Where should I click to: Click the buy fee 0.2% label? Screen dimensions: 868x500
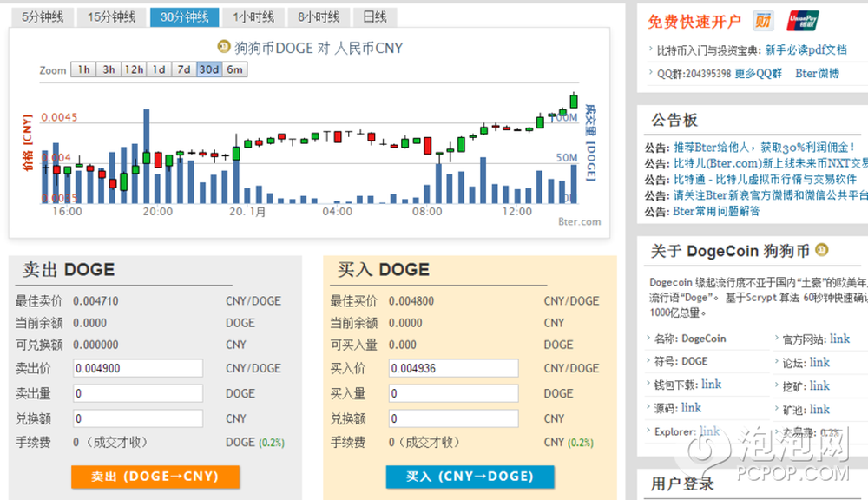pos(580,443)
